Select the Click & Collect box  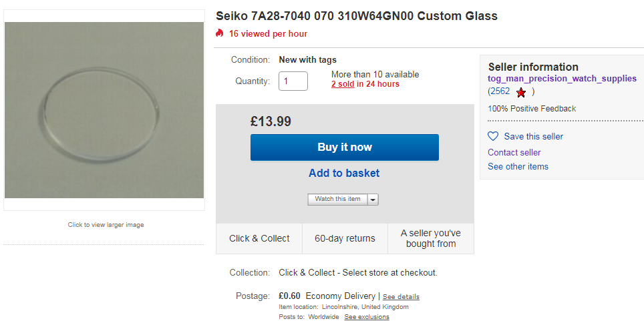pyautogui.click(x=259, y=238)
